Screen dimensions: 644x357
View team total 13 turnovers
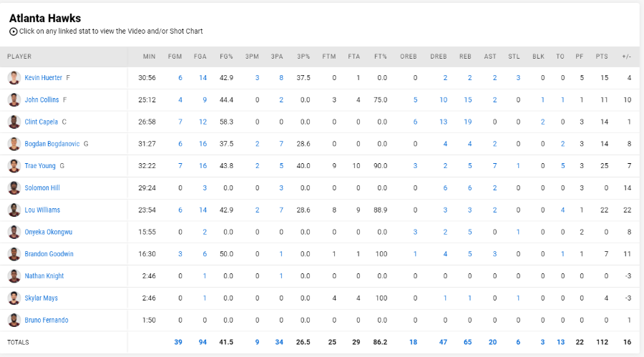pyautogui.click(x=560, y=342)
